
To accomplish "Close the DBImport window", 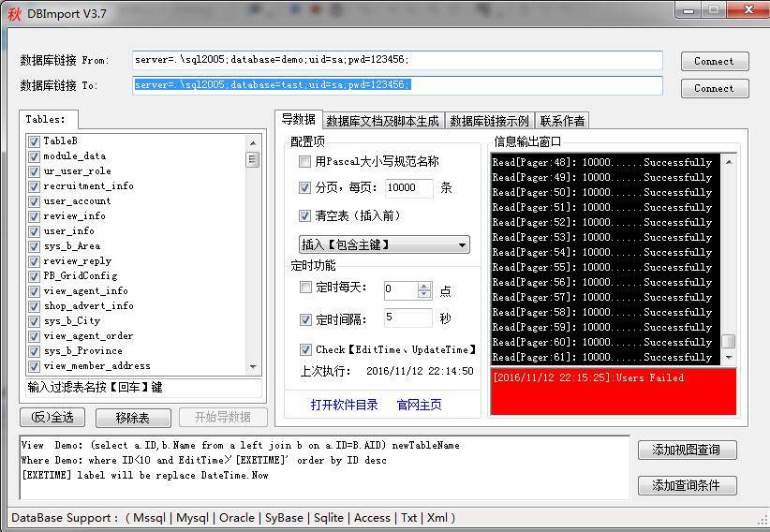I will tap(748, 10).
